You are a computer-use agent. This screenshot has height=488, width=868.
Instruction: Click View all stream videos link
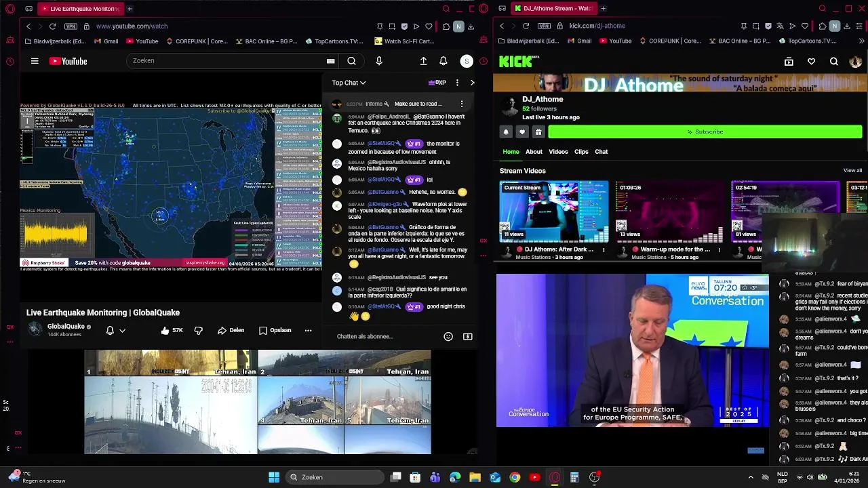tap(852, 171)
